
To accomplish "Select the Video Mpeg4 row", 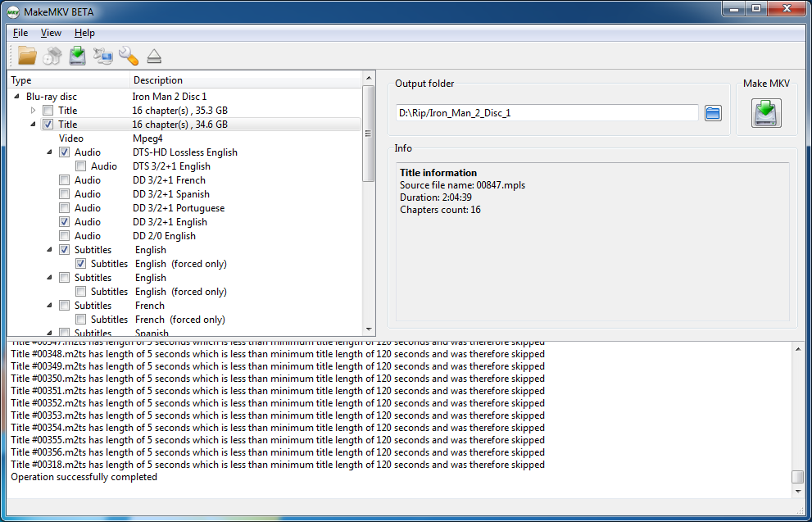I will pyautogui.click(x=184, y=138).
